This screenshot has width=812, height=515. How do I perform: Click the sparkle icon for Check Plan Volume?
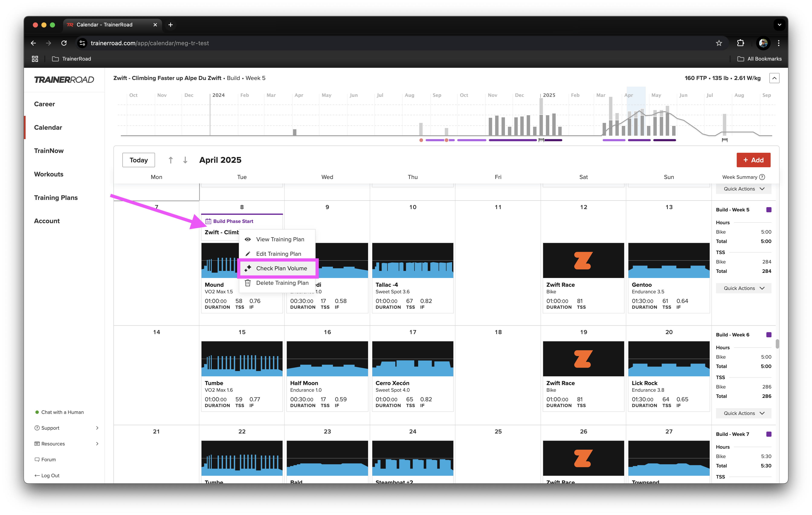(248, 268)
